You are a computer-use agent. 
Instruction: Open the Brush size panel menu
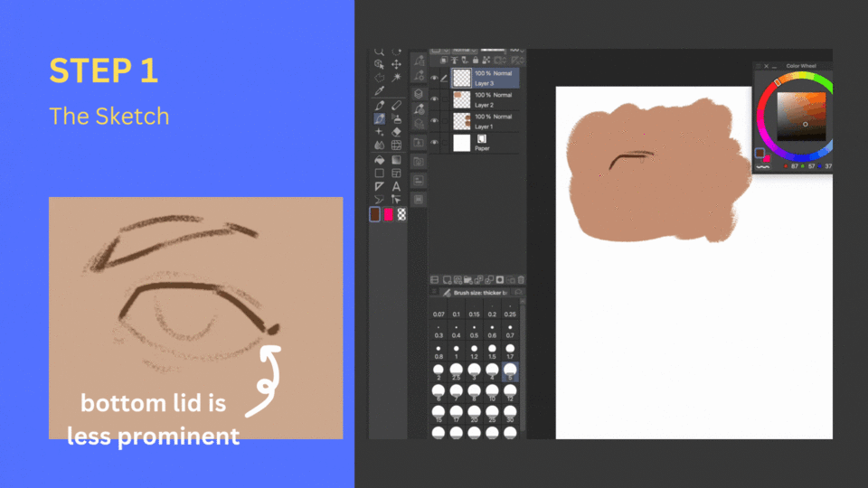(x=434, y=292)
